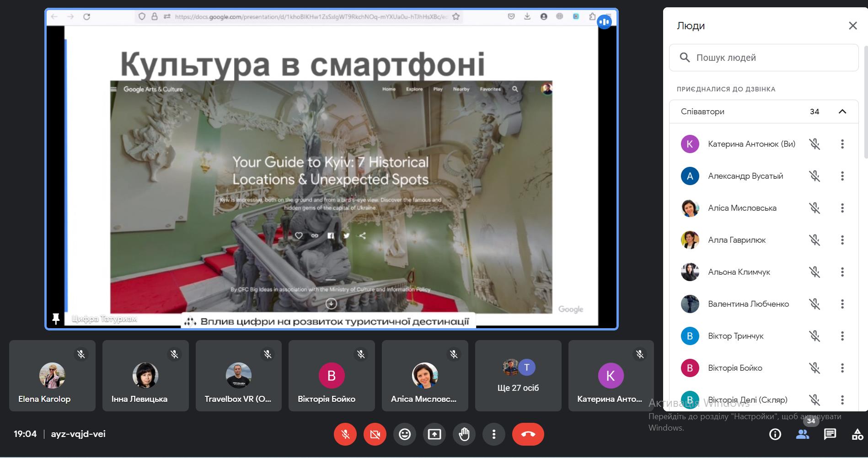Click the red leave call button

(528, 434)
